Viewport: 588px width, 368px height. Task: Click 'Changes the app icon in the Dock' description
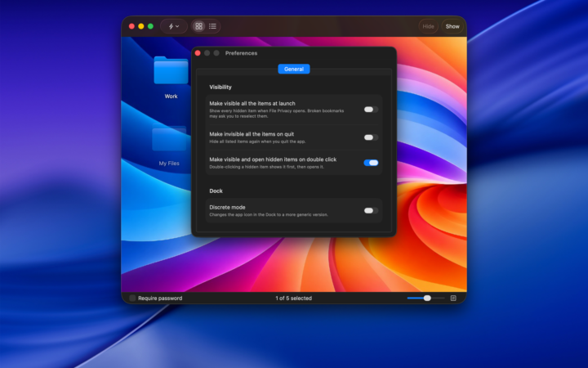pyautogui.click(x=269, y=215)
